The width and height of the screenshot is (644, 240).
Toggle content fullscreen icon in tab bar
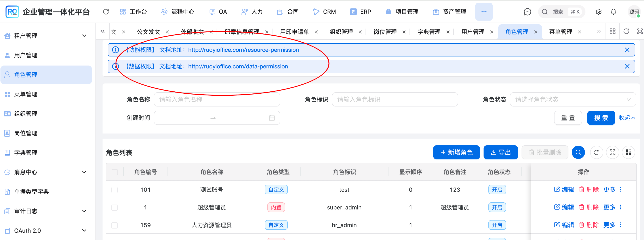pos(640,31)
